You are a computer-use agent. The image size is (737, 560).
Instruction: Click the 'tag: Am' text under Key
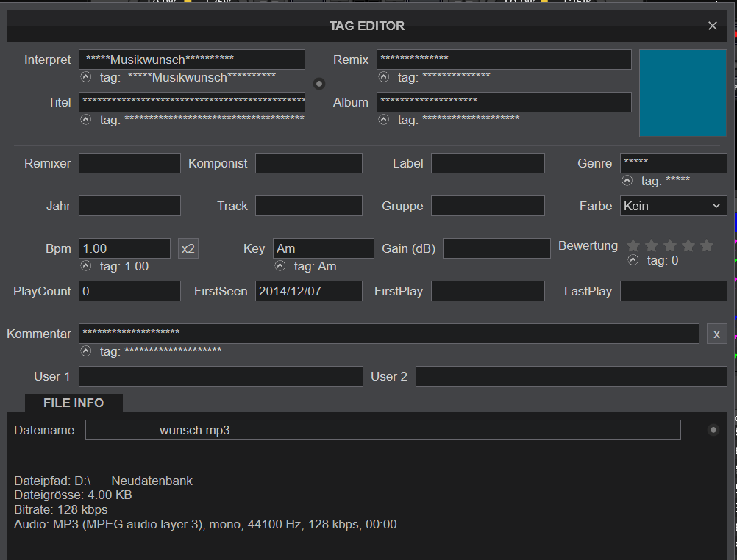click(315, 266)
